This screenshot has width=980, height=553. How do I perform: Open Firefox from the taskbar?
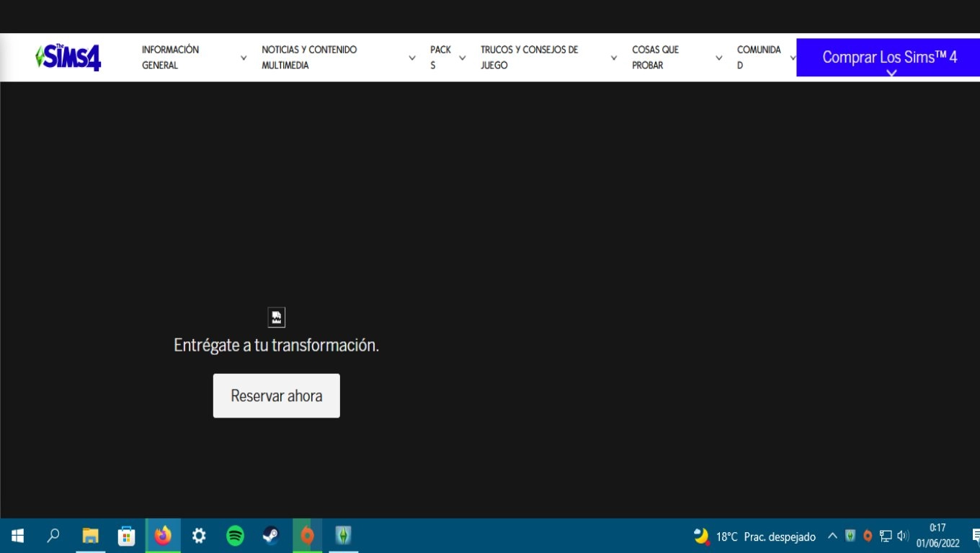(163, 536)
